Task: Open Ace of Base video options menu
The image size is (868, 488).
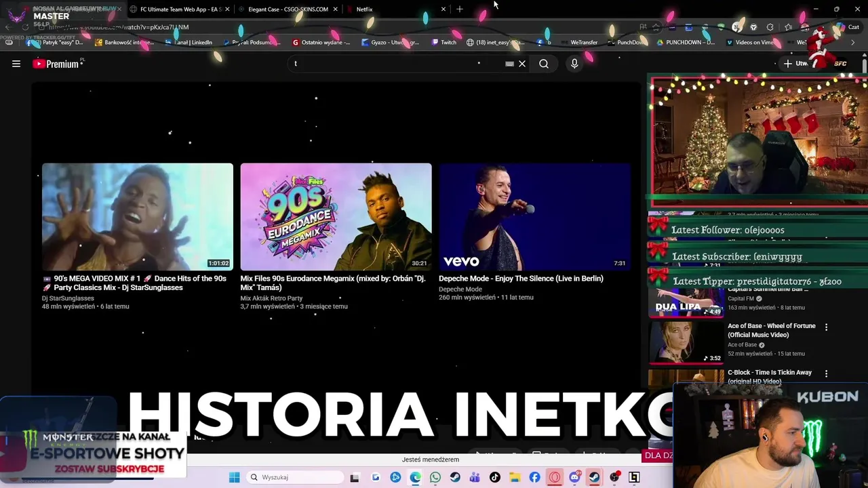Action: [826, 327]
